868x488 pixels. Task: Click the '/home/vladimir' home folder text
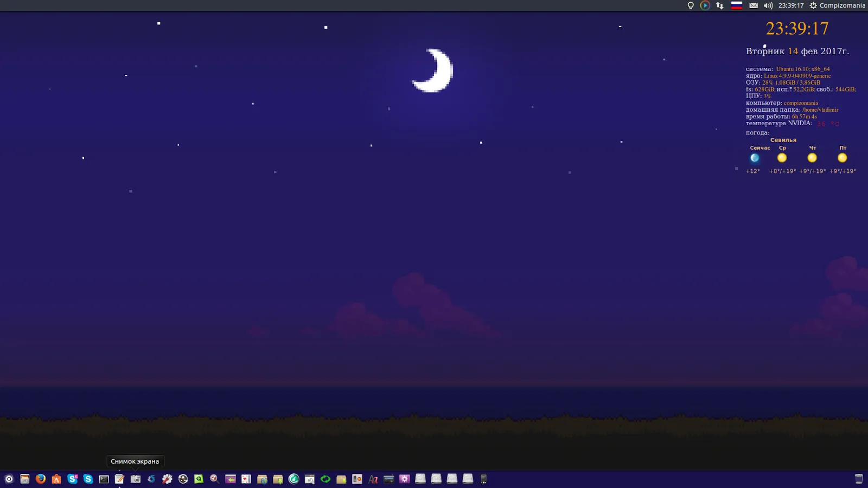[x=820, y=110]
